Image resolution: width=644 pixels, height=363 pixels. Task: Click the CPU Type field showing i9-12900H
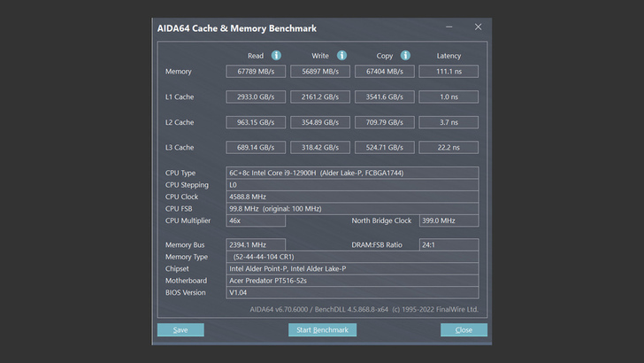click(x=352, y=173)
